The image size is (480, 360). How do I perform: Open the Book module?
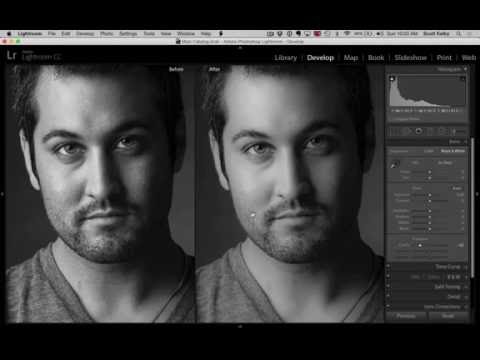coord(376,58)
